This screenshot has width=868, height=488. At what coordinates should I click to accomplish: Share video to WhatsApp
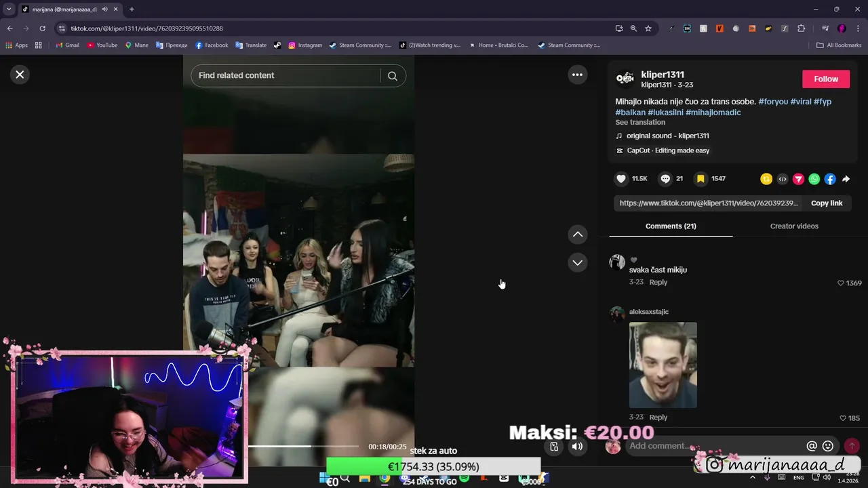tap(814, 179)
